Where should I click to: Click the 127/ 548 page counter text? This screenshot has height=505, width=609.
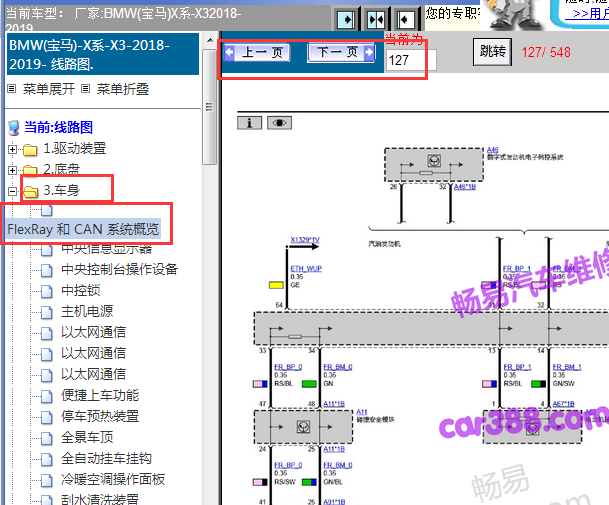click(546, 52)
